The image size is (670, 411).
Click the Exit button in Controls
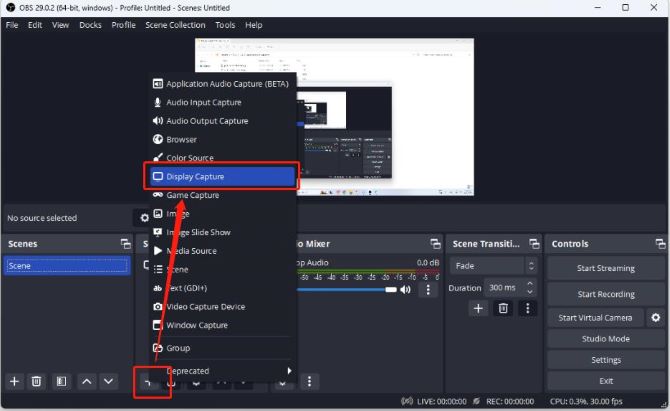(x=606, y=381)
